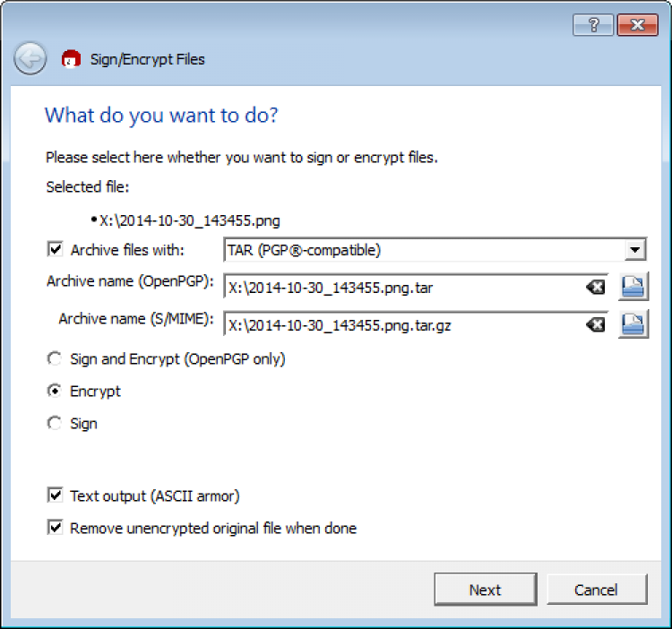Click the 'Archive name (OpenPGP):' label

[130, 281]
